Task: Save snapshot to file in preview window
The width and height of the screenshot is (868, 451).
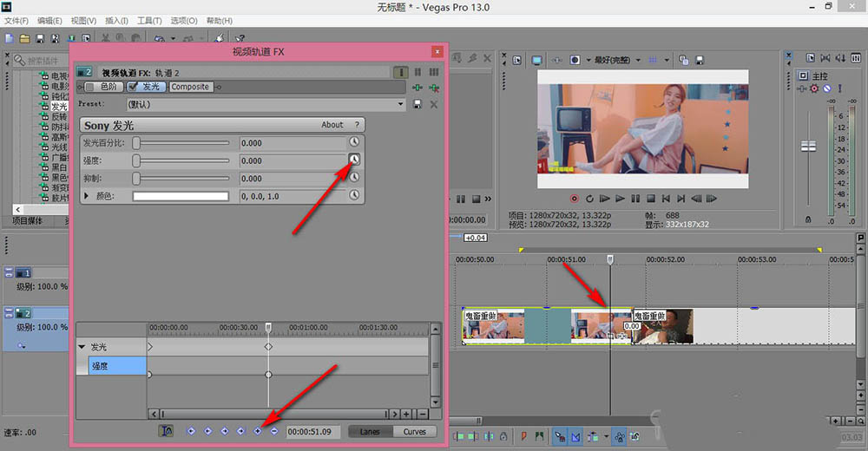Action: click(x=699, y=60)
